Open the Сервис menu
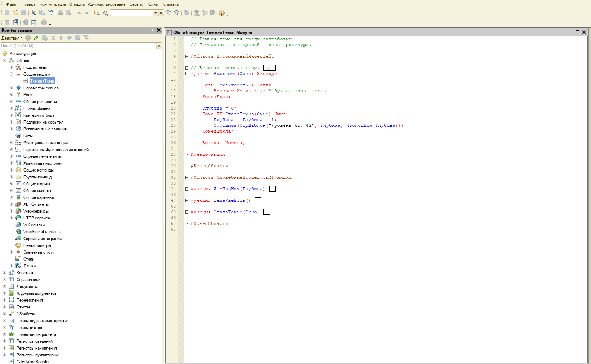The height and width of the screenshot is (364, 591). [x=136, y=4]
